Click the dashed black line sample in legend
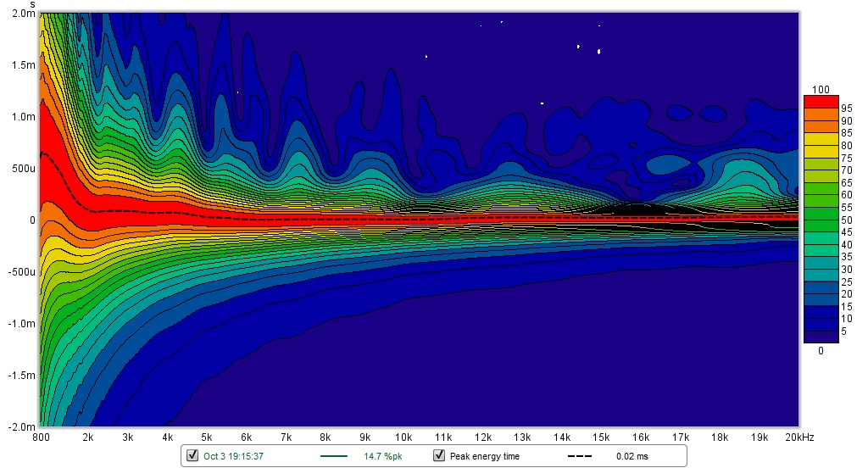Screen dimensions: 868x468 [x=580, y=456]
